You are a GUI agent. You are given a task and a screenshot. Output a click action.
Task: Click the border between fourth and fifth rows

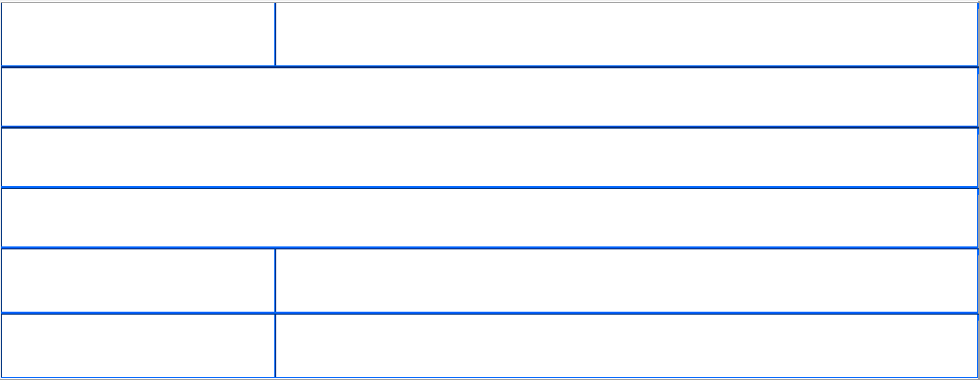click(x=489, y=247)
